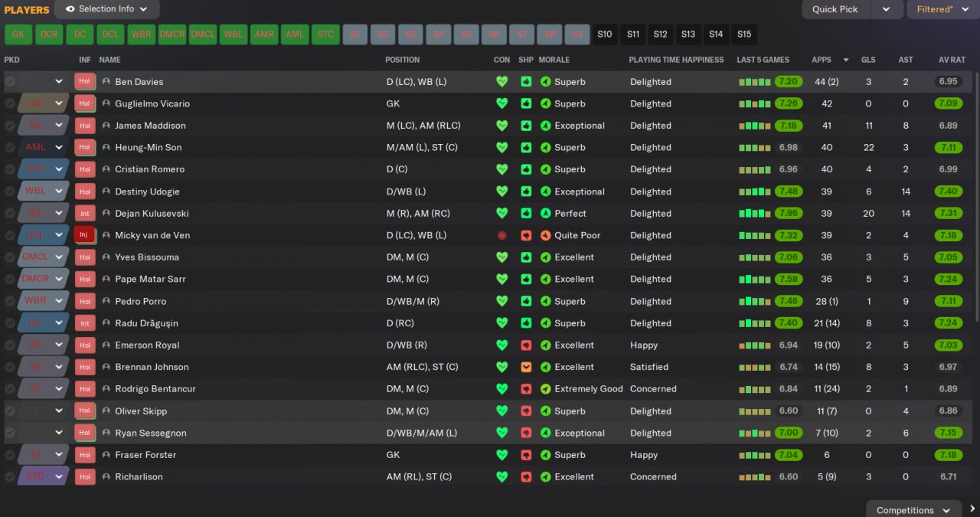The height and width of the screenshot is (517, 980).
Task: Click Ryan Sessegnon's sharpness icon
Action: pos(526,433)
